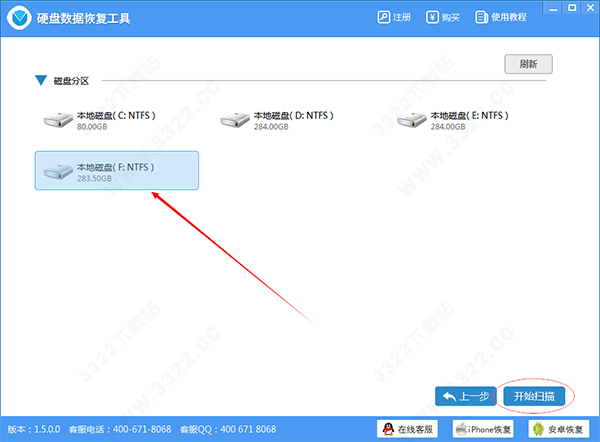
Task: Click the 刷新 refresh button
Action: coord(528,64)
